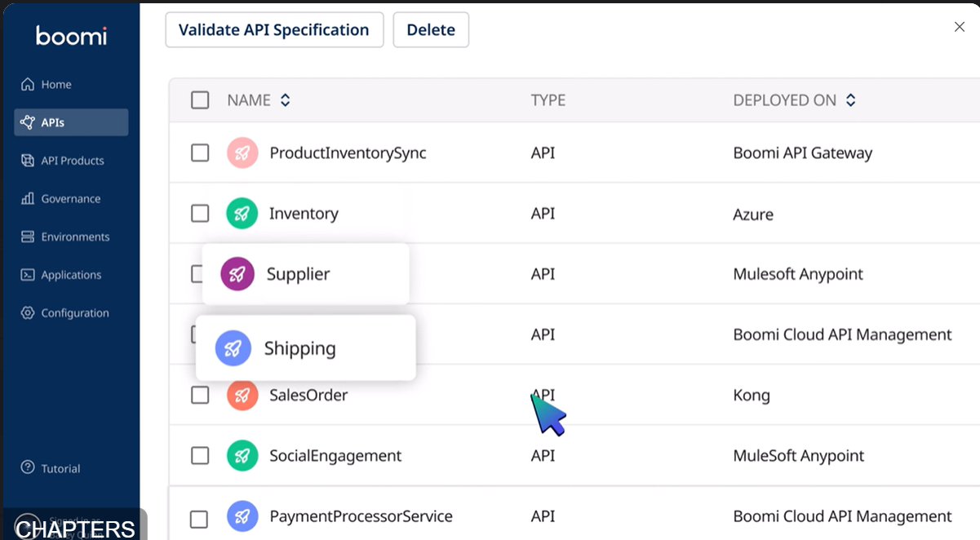Image resolution: width=980 pixels, height=540 pixels.
Task: Click Validate API Specification button
Action: pyautogui.click(x=274, y=30)
